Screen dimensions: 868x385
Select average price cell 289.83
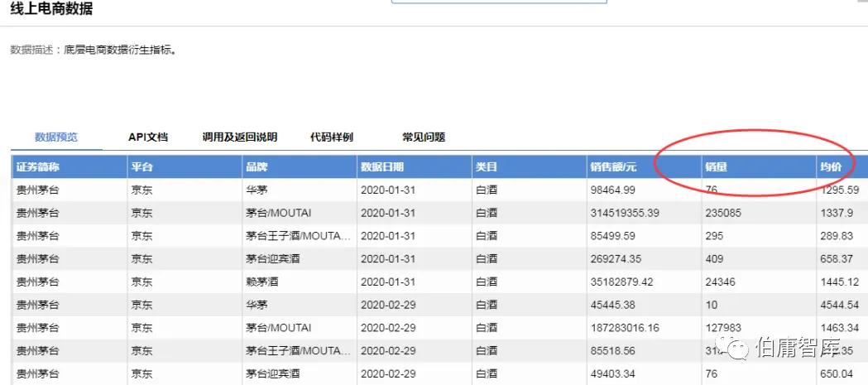tap(837, 236)
